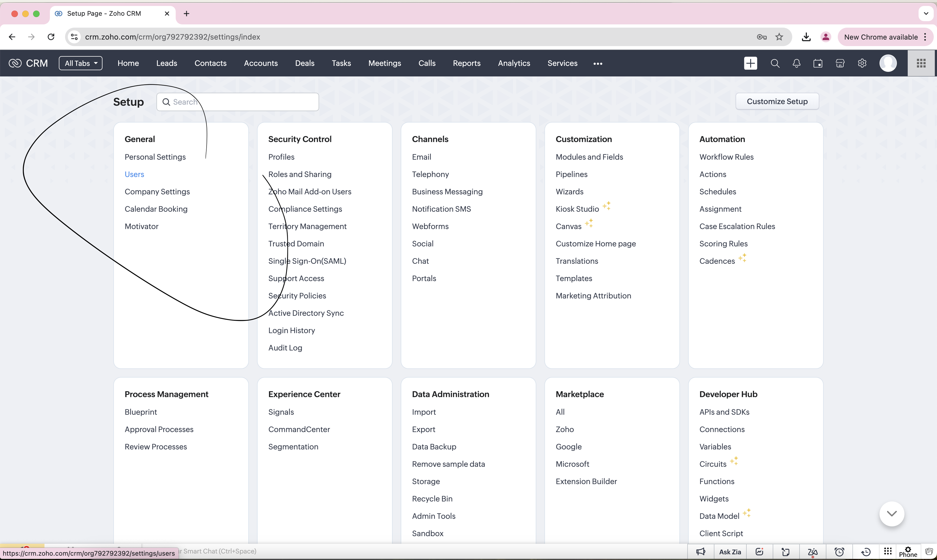Open the Analytics tab
The image size is (937, 560).
(514, 63)
